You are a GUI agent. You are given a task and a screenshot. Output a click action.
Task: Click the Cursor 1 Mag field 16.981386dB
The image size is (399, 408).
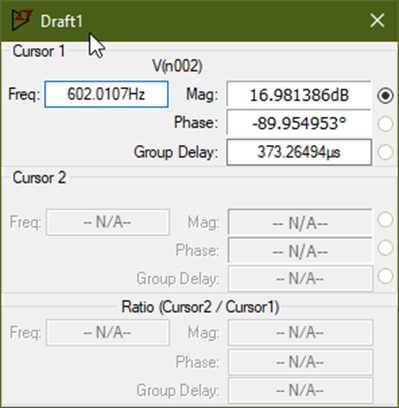[299, 95]
